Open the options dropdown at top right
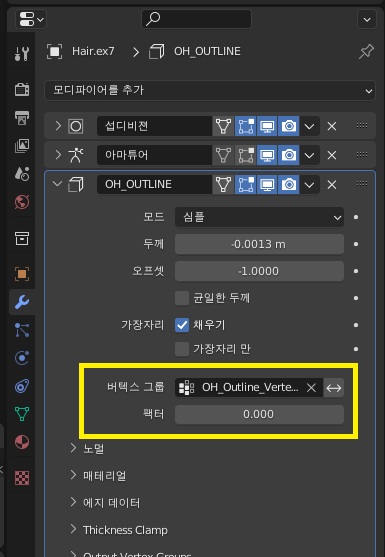The image size is (385, 557). [x=367, y=19]
